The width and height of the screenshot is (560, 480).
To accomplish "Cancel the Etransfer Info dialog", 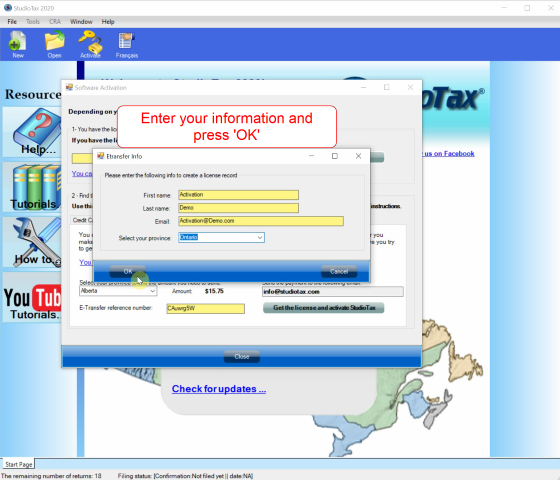I will coord(339,271).
